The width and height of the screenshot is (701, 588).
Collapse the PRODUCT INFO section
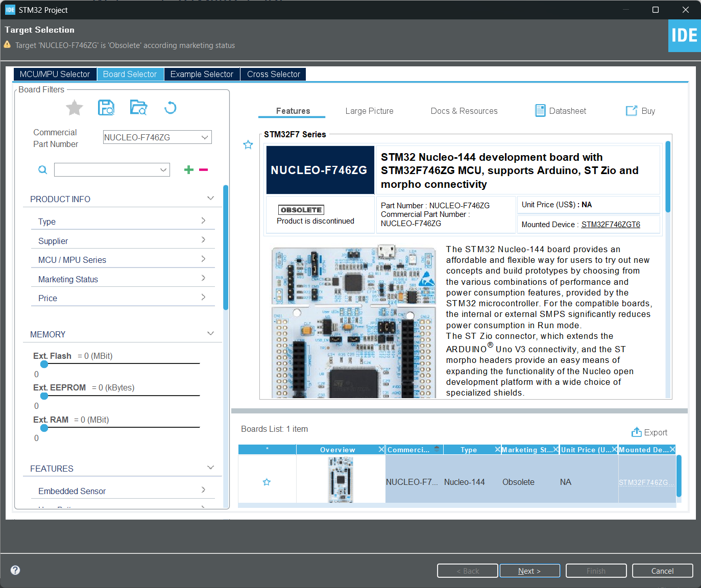point(210,198)
